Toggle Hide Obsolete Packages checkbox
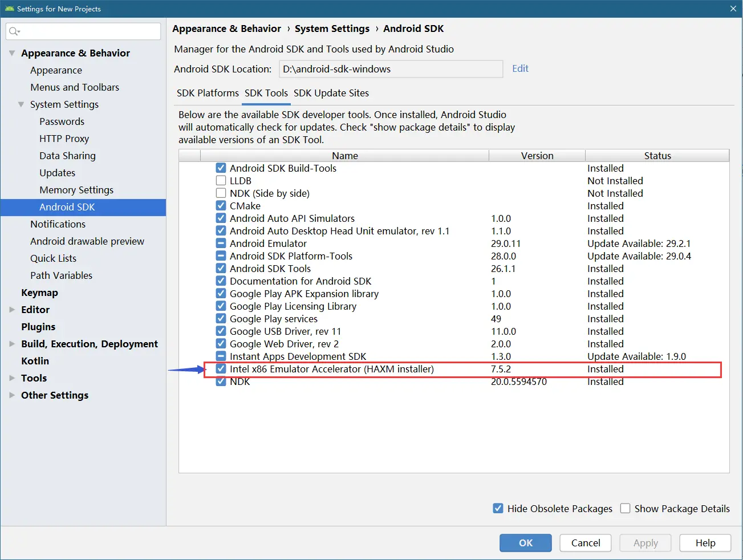743x560 pixels. (x=498, y=508)
